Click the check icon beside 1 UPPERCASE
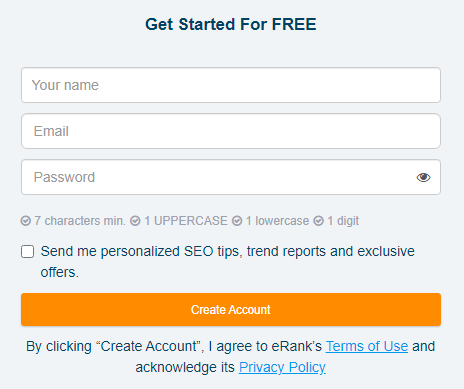Viewport: 464px width, 389px height. (135, 221)
